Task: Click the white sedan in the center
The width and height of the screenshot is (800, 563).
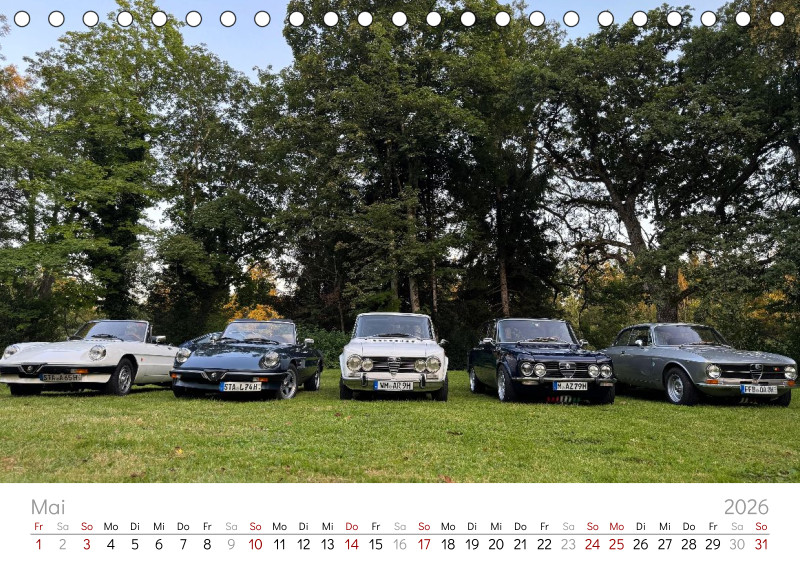Action: coord(393,356)
